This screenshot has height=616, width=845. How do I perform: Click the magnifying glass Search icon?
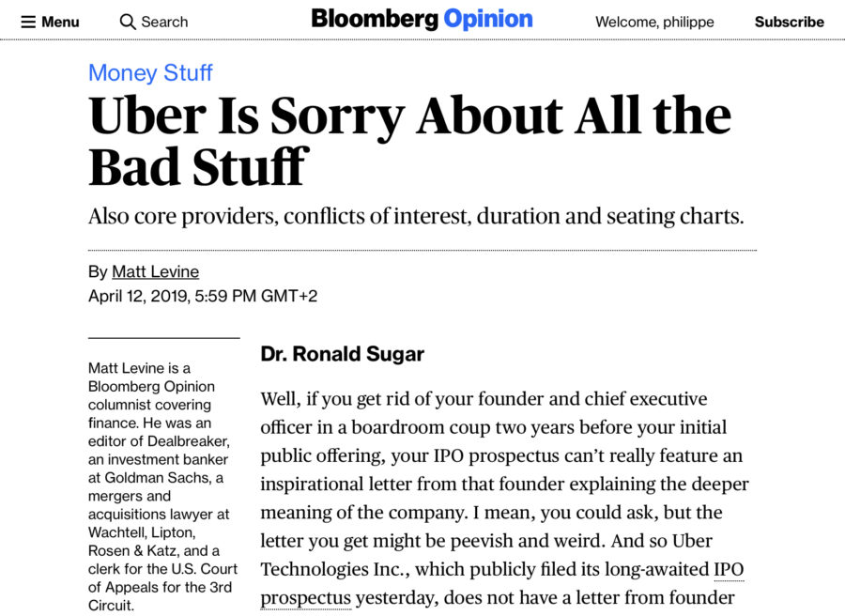[127, 21]
